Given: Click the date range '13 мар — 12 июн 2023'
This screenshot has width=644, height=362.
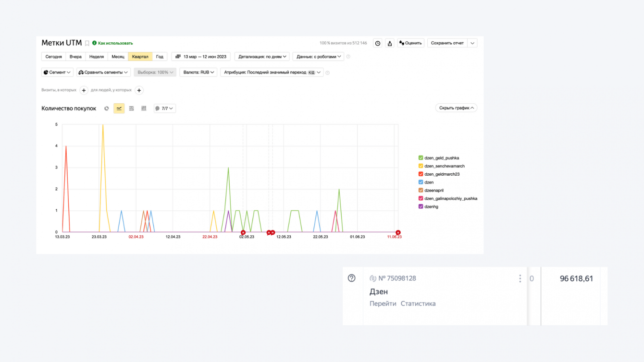Looking at the screenshot, I should (201, 57).
